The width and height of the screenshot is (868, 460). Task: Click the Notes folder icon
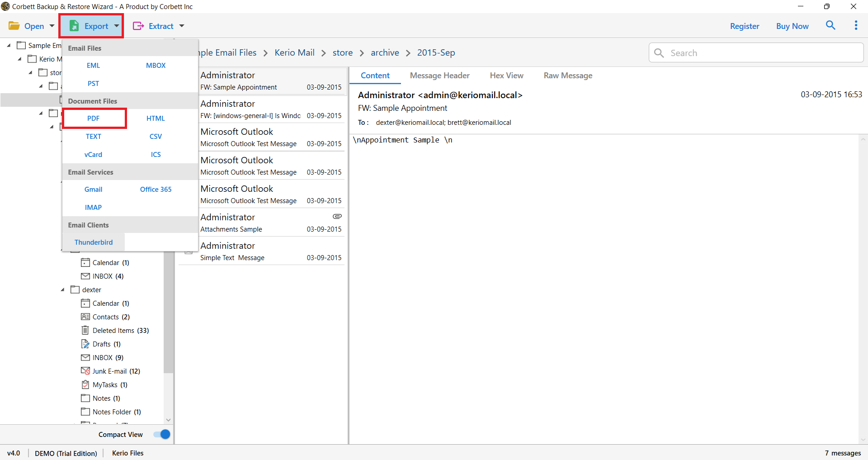coord(85,398)
